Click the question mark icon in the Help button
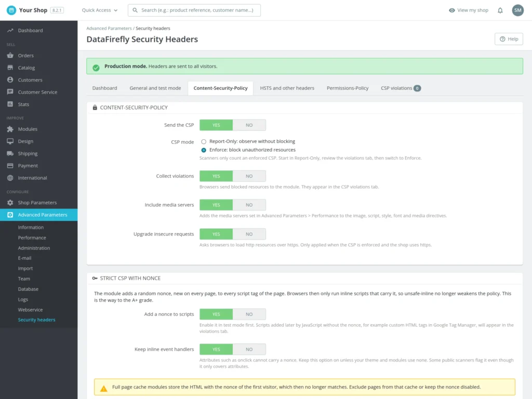Screen dimensions: 532x399 [502, 39]
